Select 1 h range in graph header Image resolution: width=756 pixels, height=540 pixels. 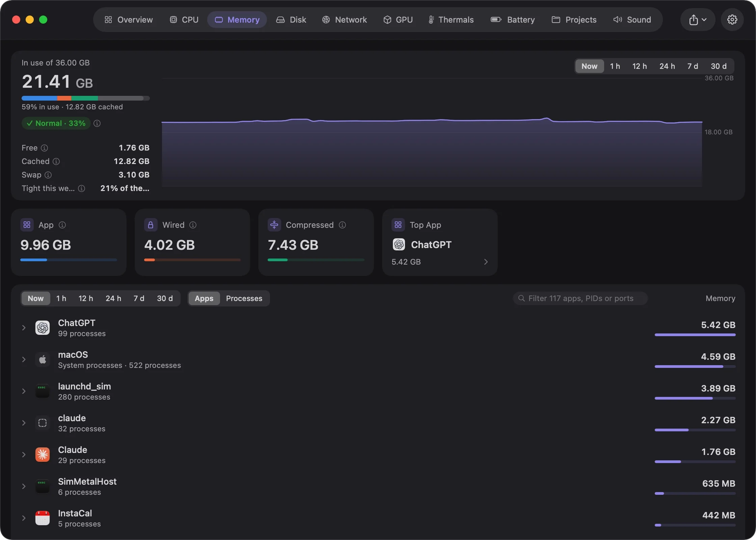[x=615, y=66]
